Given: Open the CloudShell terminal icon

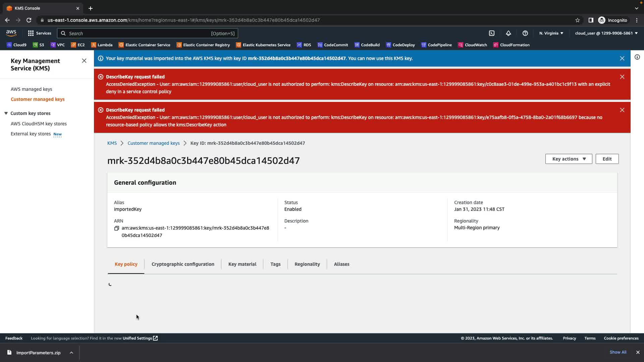Looking at the screenshot, I should [492, 33].
